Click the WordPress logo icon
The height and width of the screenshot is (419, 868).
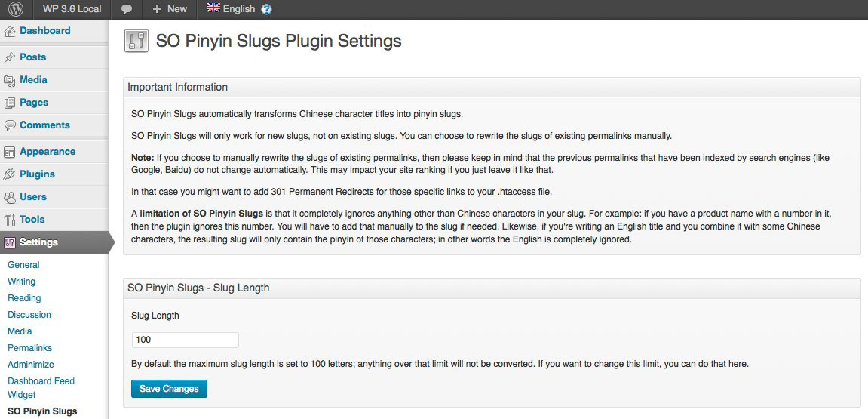coord(15,9)
